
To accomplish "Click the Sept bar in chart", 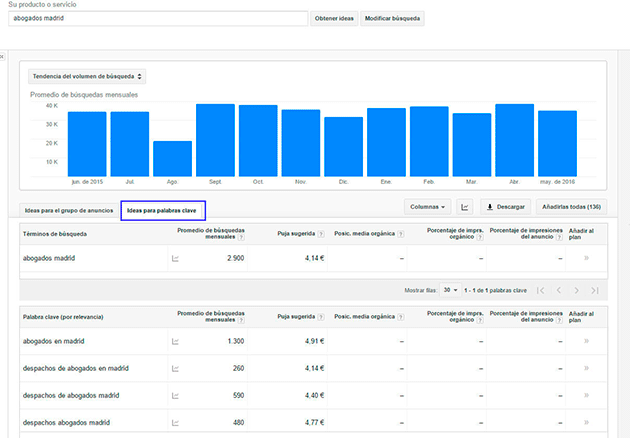I will point(215,140).
